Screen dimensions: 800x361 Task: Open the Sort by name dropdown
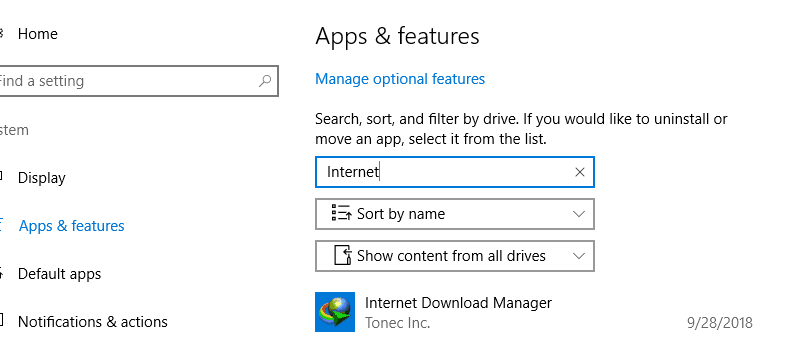point(455,214)
